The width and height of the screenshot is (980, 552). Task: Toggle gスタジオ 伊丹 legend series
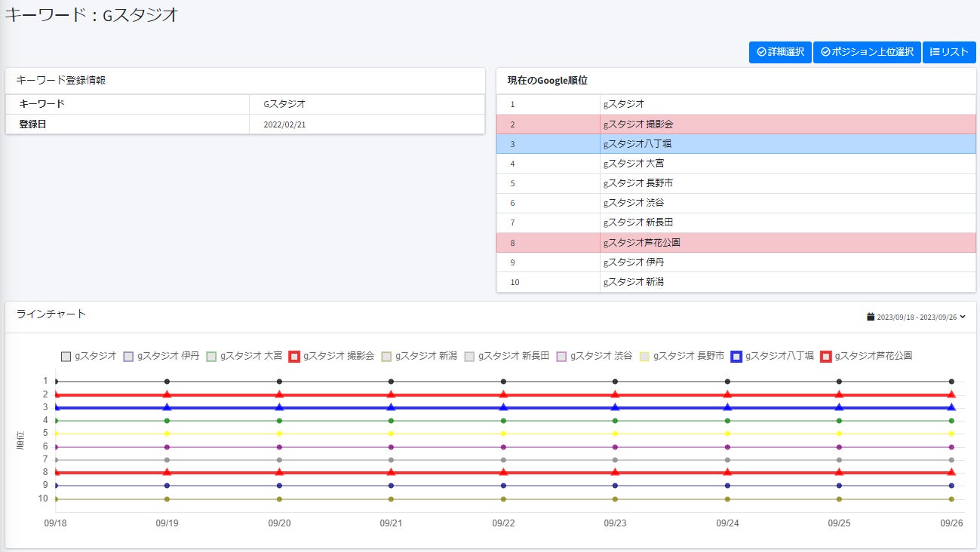pos(127,356)
